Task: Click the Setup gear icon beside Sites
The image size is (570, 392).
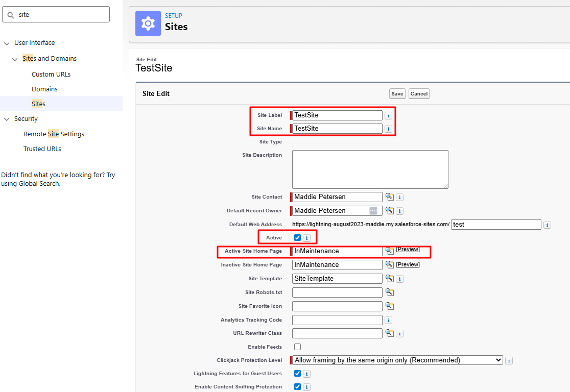Action: click(x=148, y=23)
